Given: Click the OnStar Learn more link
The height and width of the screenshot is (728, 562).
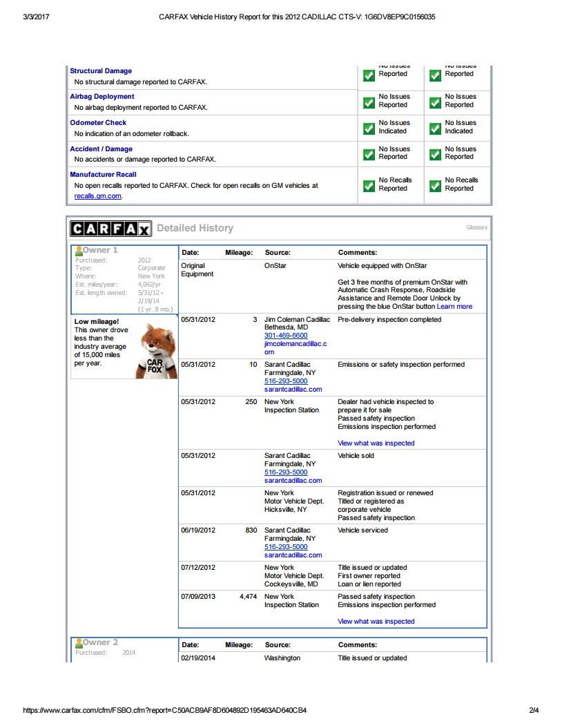Looking at the screenshot, I should coord(454,307).
